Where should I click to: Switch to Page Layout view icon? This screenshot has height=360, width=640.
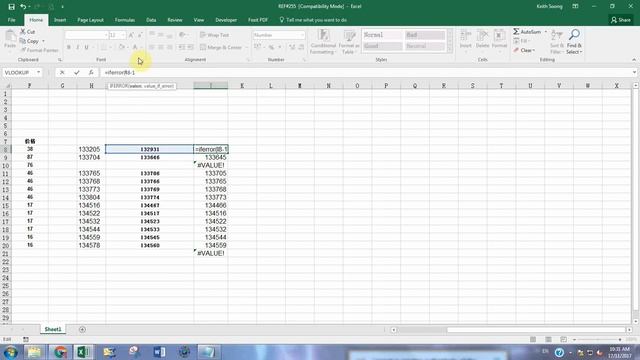pyautogui.click(x=548, y=339)
